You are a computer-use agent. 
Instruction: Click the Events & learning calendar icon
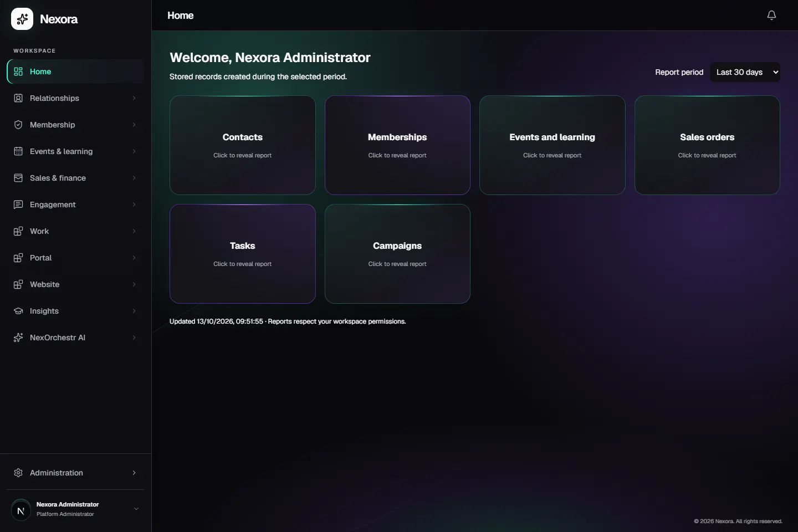click(18, 151)
